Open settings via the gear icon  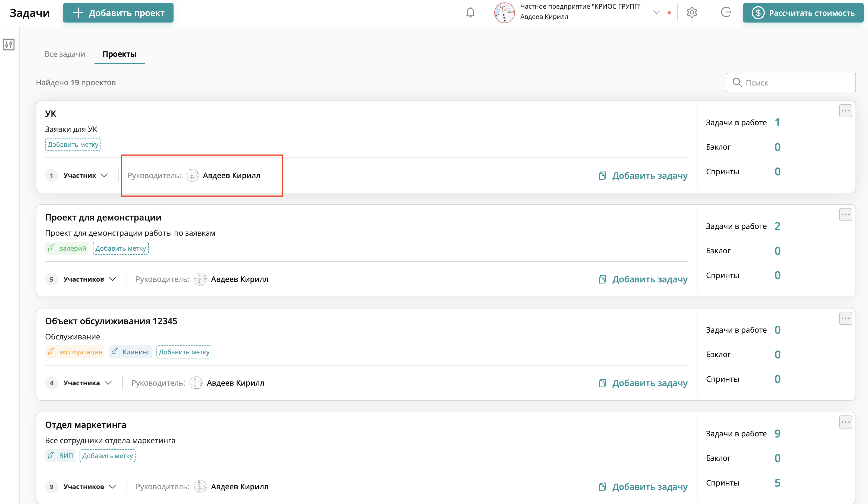pos(692,13)
